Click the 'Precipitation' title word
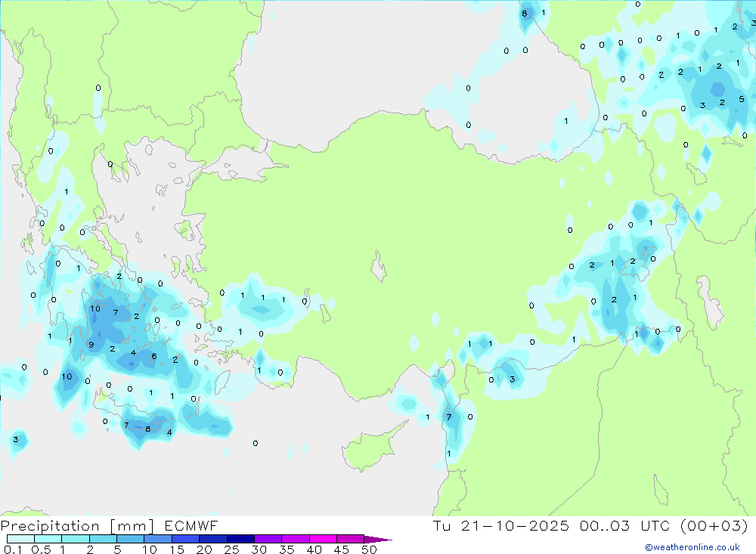 50,526
